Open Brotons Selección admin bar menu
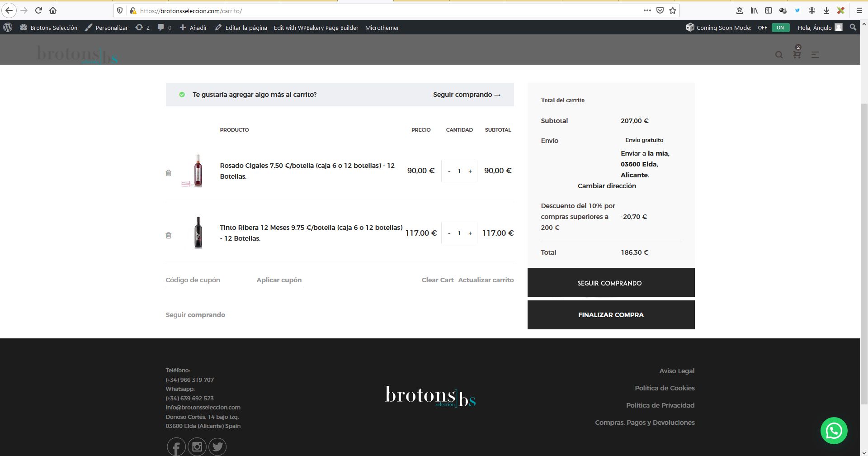This screenshot has height=456, width=868. pyautogui.click(x=49, y=28)
